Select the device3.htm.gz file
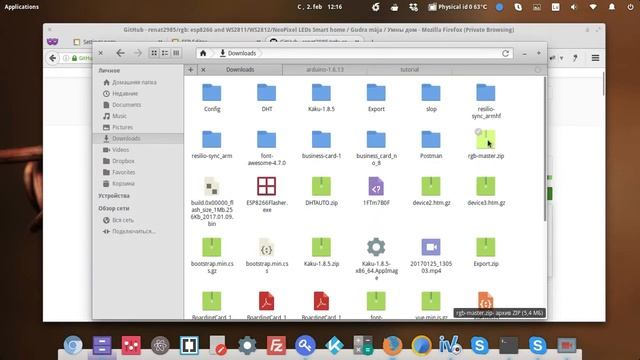Viewport: 640px width, 360px height. pos(486,187)
